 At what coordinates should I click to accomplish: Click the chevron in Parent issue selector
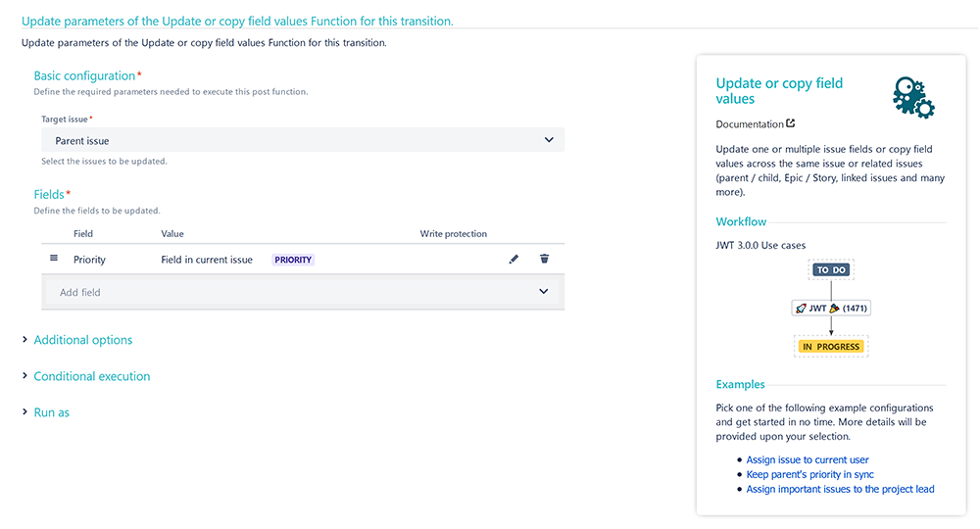[549, 140]
